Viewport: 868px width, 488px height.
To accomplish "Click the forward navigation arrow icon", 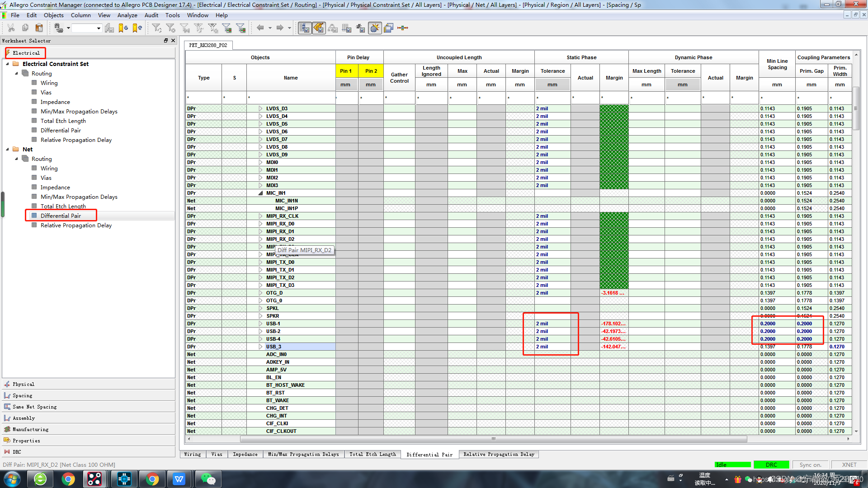I will pyautogui.click(x=280, y=28).
